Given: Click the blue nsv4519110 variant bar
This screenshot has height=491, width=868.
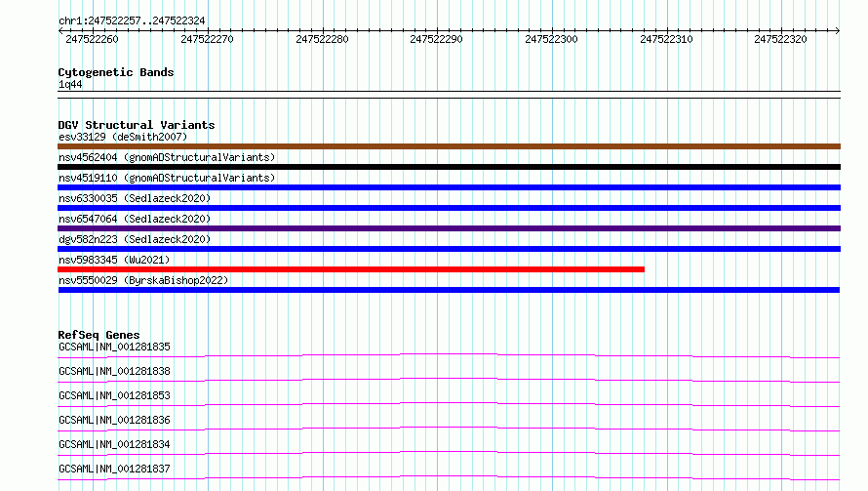Looking at the screenshot, I should coord(449,187).
